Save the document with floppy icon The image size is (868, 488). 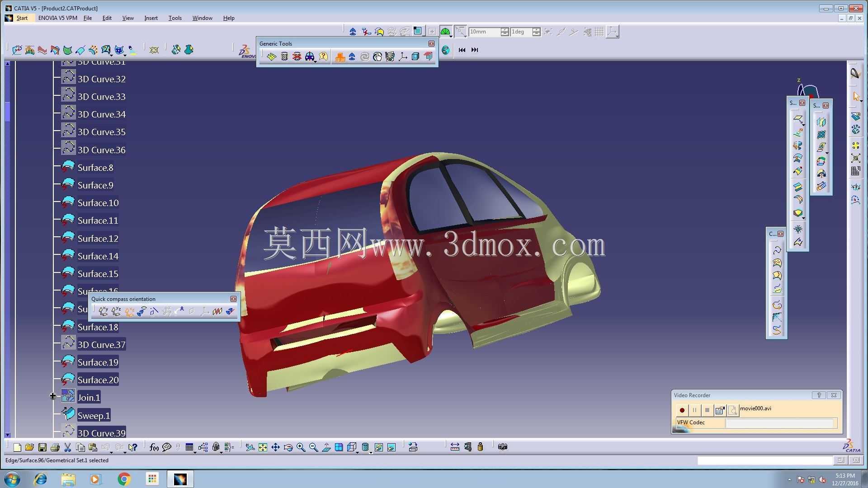coord(42,447)
